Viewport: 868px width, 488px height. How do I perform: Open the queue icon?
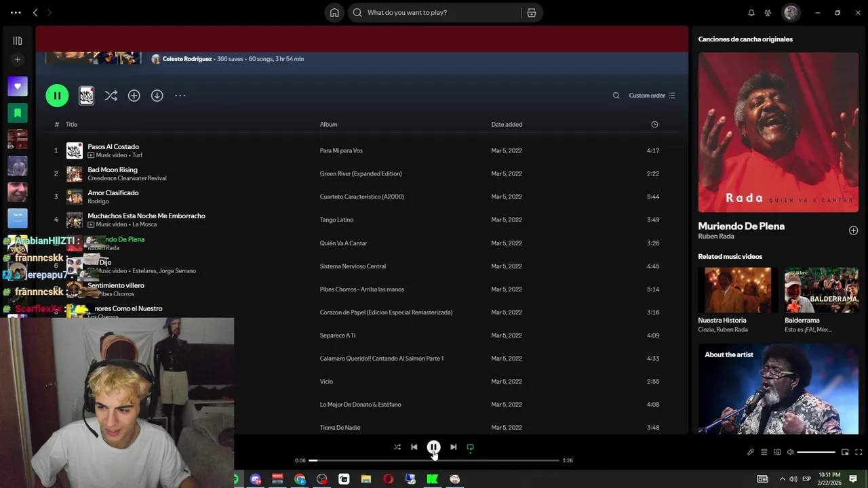coord(764,452)
